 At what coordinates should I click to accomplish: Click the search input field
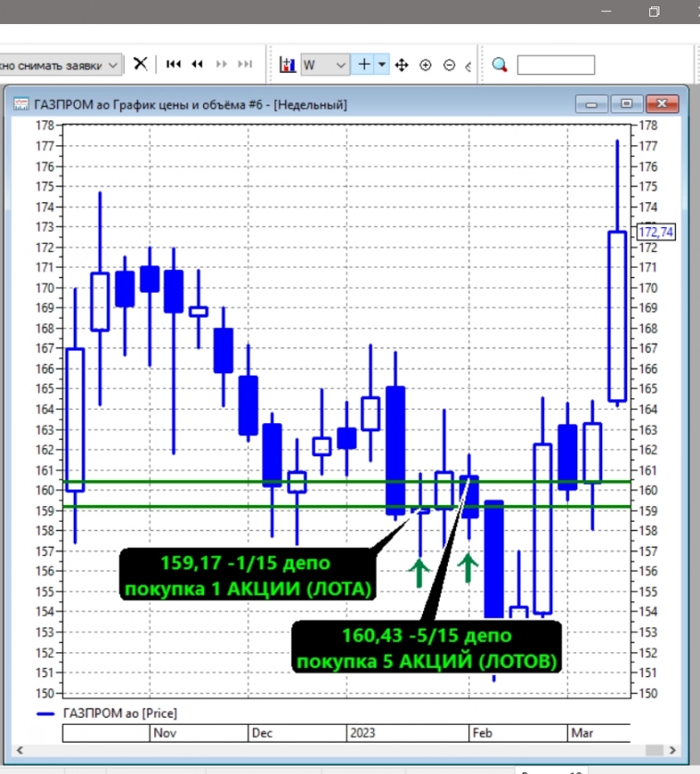pos(556,65)
